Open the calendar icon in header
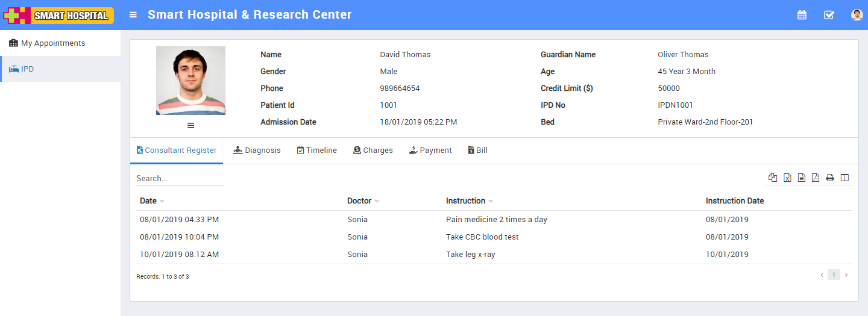The height and width of the screenshot is (316, 868). [x=802, y=15]
